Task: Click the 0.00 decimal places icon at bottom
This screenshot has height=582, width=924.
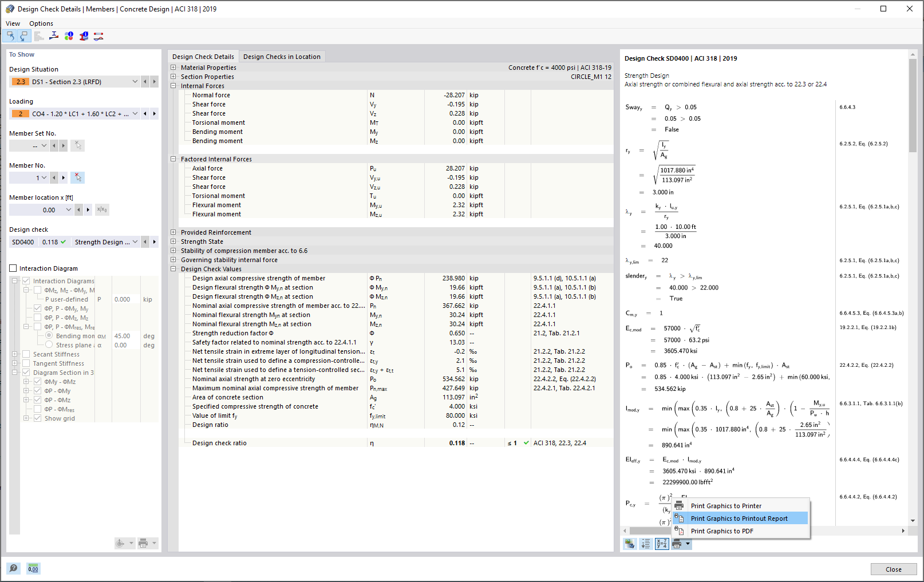Action: point(33,568)
